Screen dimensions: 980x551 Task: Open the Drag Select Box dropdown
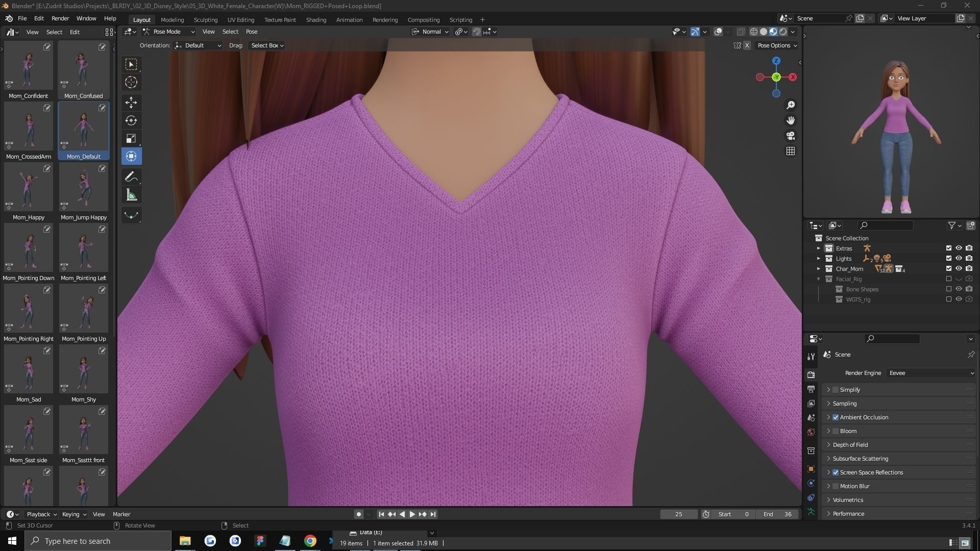(267, 45)
